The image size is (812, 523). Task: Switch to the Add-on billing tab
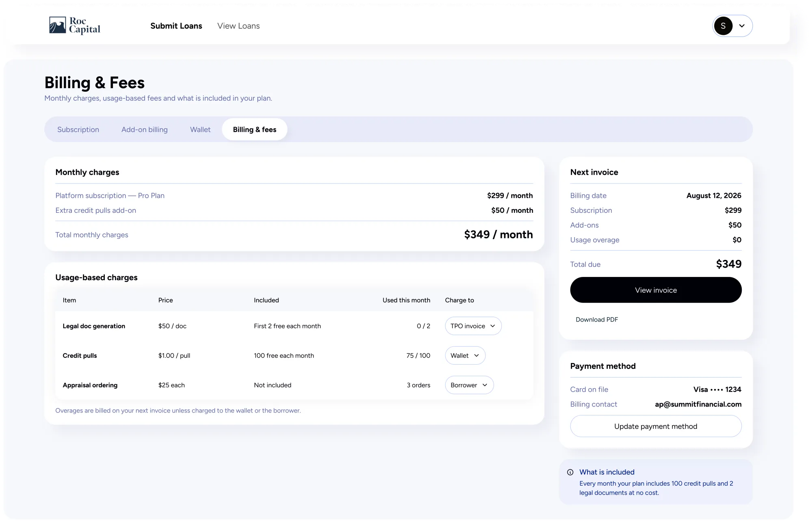click(145, 130)
